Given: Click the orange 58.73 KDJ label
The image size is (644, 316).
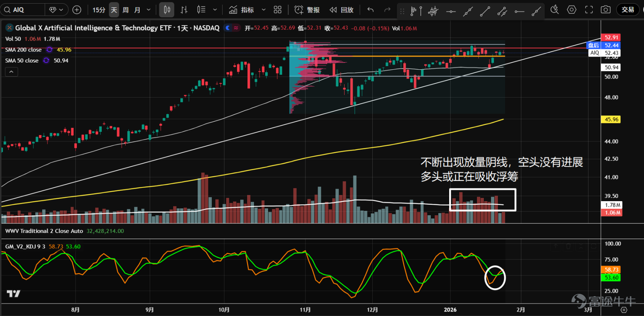Looking at the screenshot, I should pos(611,270).
